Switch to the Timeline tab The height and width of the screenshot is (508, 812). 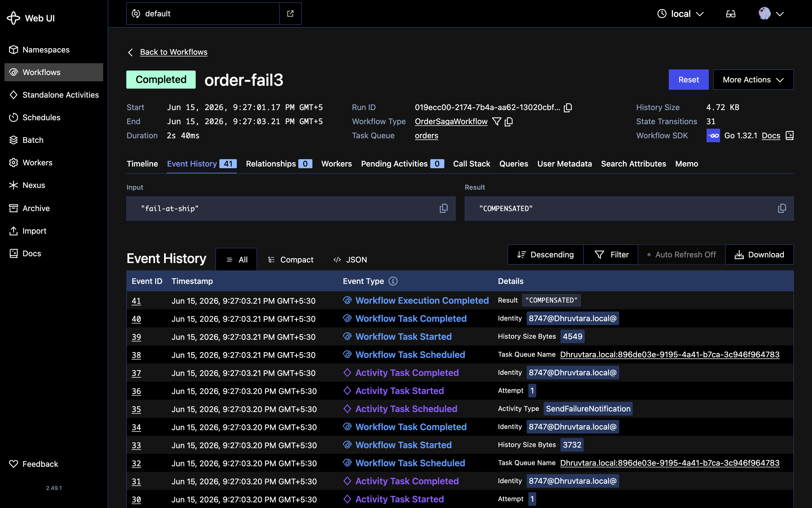142,164
